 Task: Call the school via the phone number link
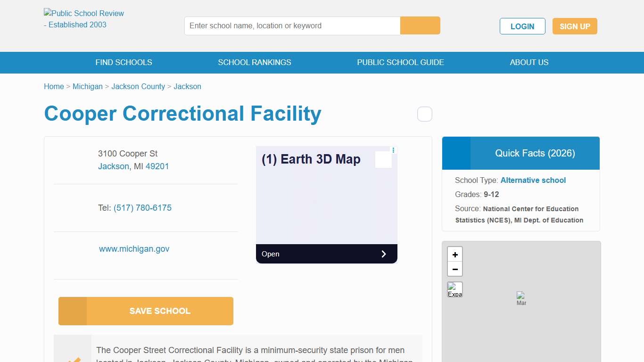(142, 207)
